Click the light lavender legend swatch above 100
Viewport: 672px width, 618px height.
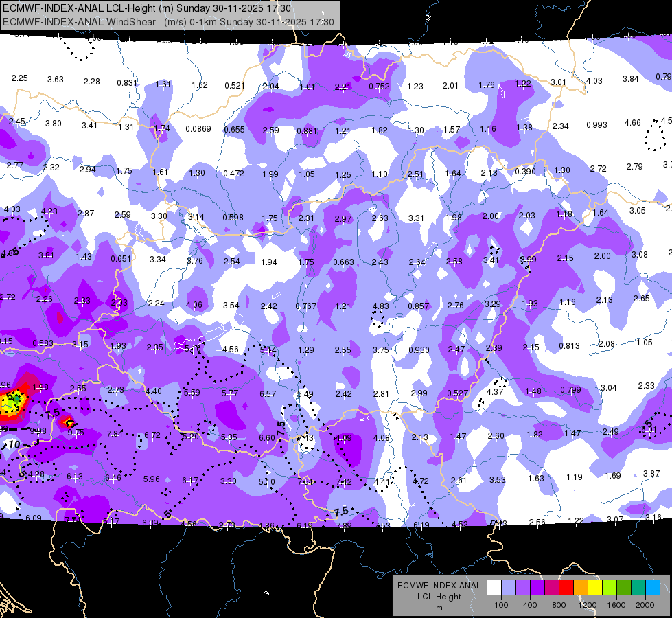click(x=509, y=588)
